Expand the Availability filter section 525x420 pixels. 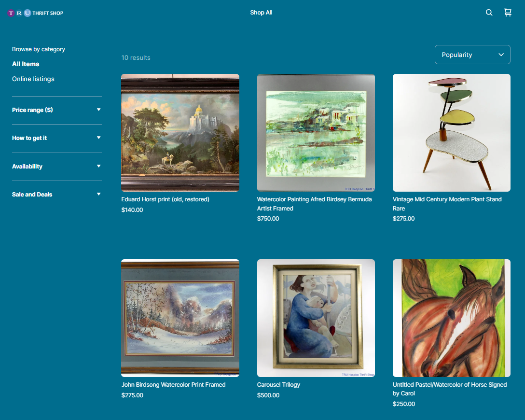click(57, 167)
